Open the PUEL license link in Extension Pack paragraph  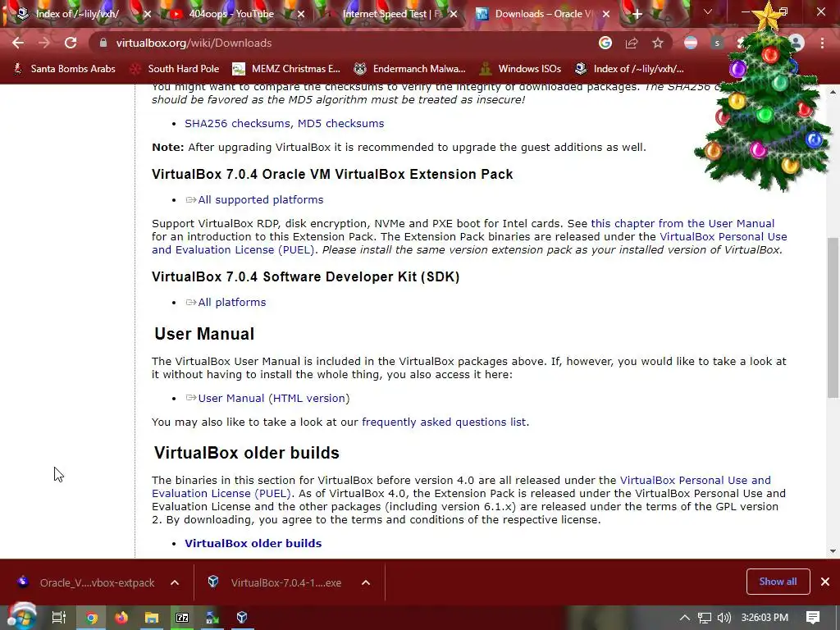(232, 249)
